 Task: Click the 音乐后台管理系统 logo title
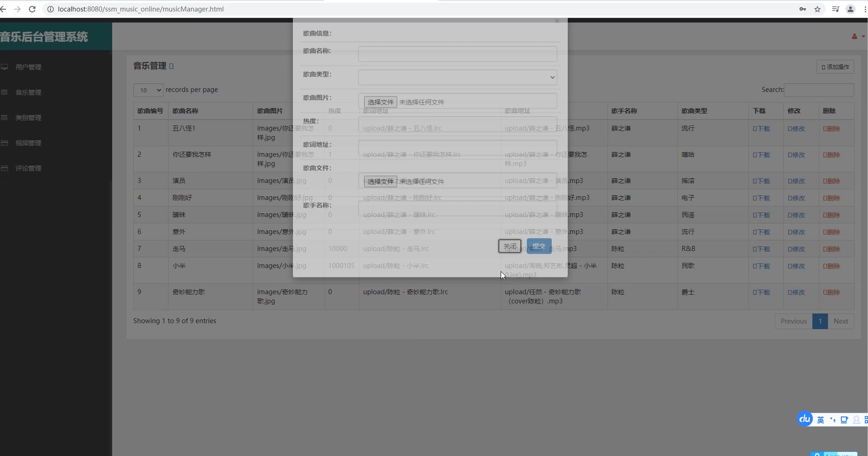44,37
